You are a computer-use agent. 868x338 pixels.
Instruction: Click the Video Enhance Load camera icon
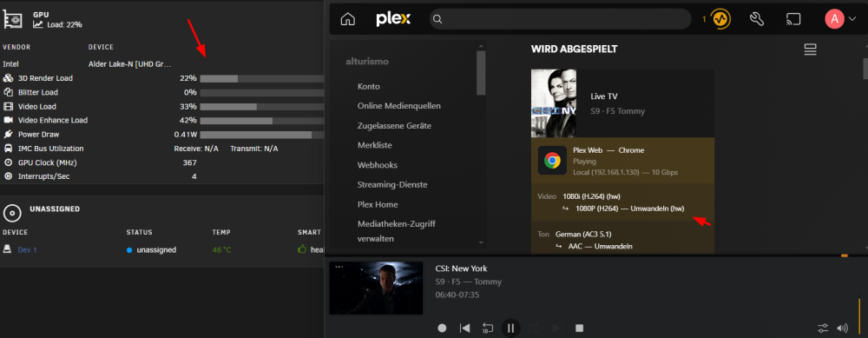point(8,120)
